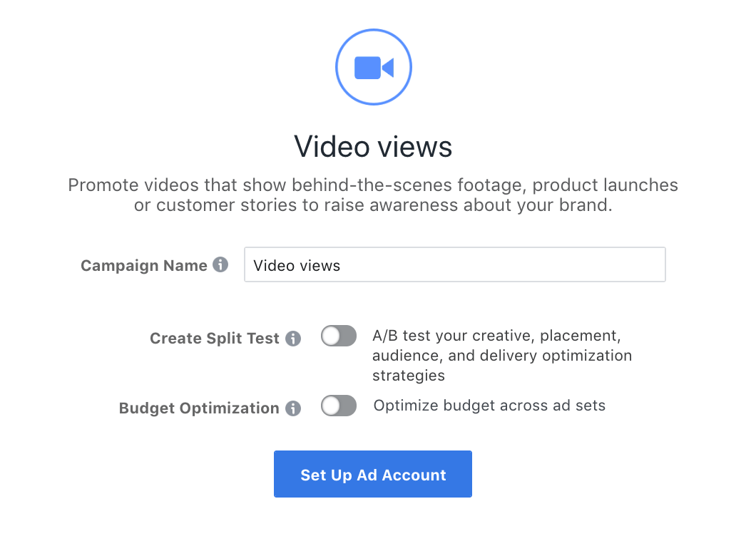Click the "Campaign Name" label

pos(143,266)
